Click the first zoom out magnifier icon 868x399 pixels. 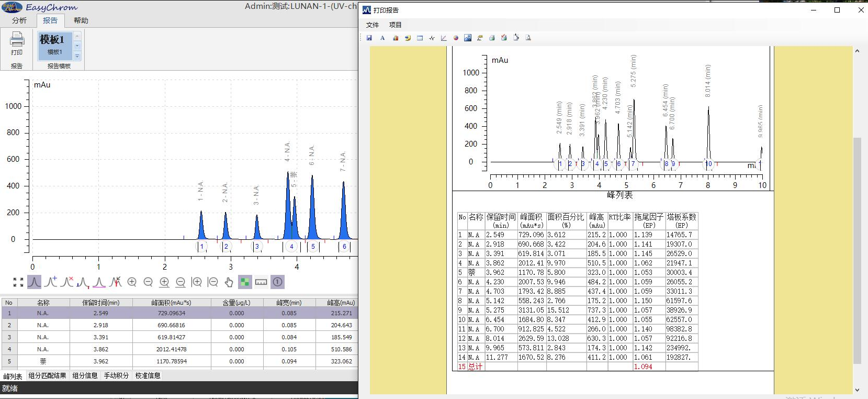click(148, 282)
